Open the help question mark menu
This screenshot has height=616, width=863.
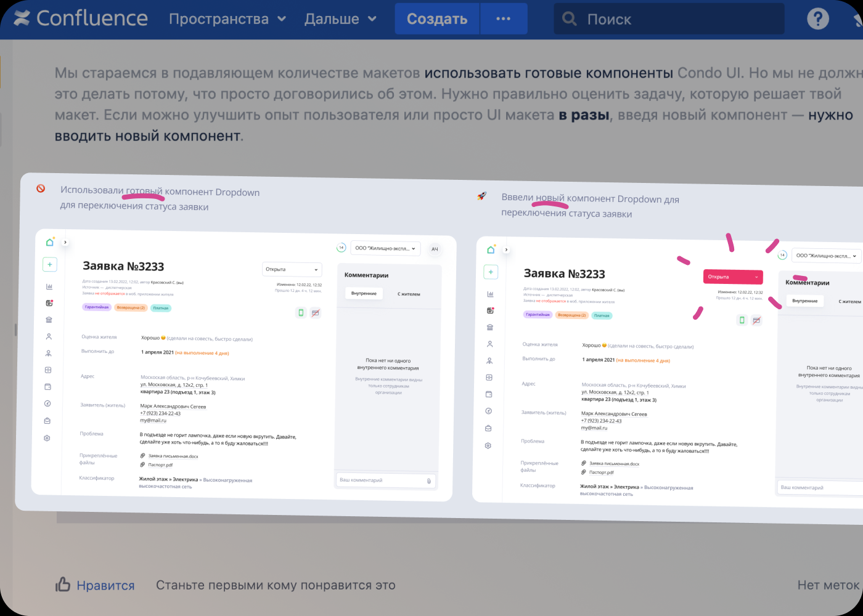[x=817, y=18]
